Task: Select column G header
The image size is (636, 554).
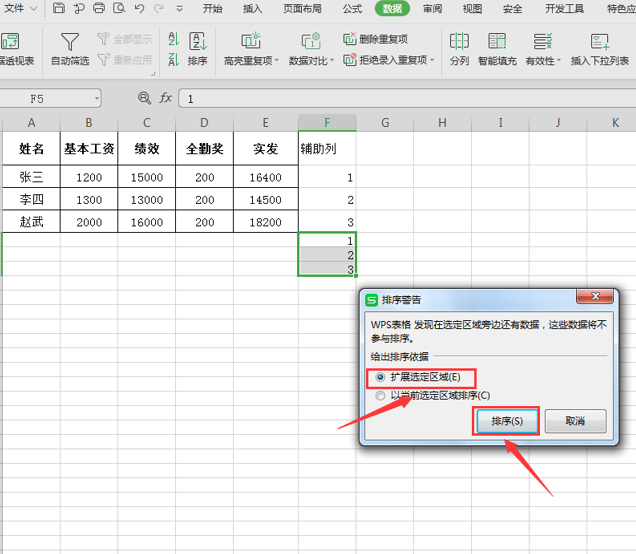Action: click(x=385, y=122)
